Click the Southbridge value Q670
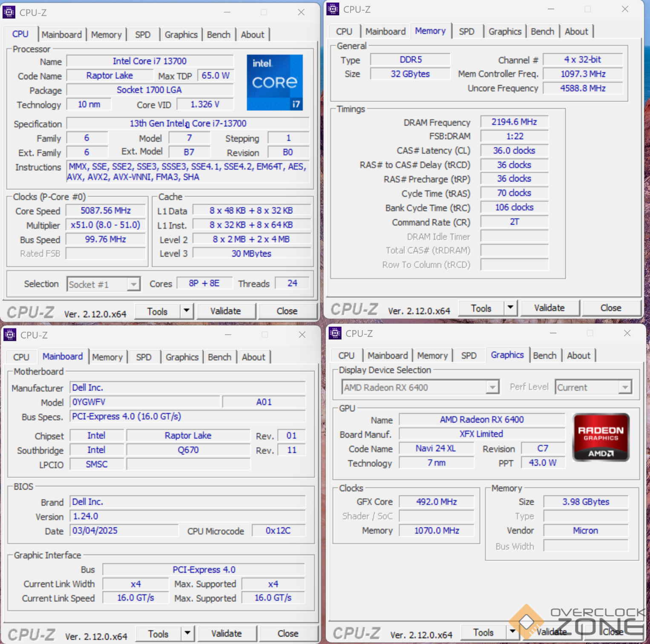This screenshot has height=644, width=650. tap(188, 450)
